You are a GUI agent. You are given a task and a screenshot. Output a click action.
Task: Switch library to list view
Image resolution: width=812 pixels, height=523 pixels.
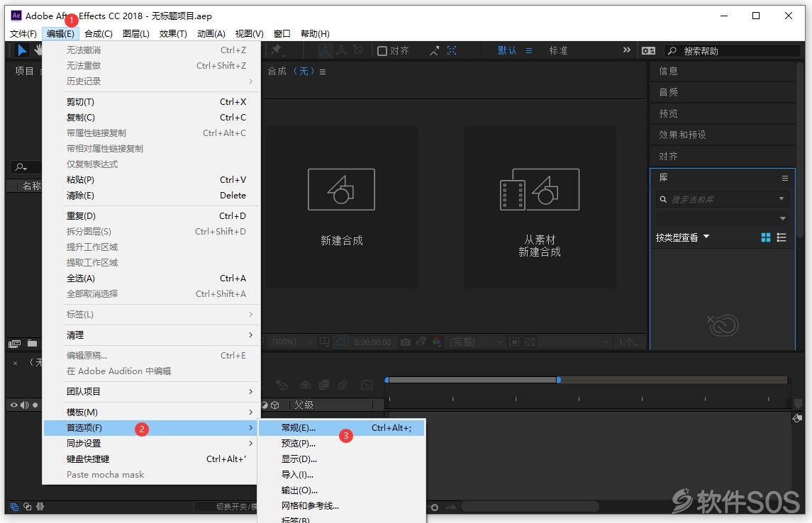pos(782,237)
